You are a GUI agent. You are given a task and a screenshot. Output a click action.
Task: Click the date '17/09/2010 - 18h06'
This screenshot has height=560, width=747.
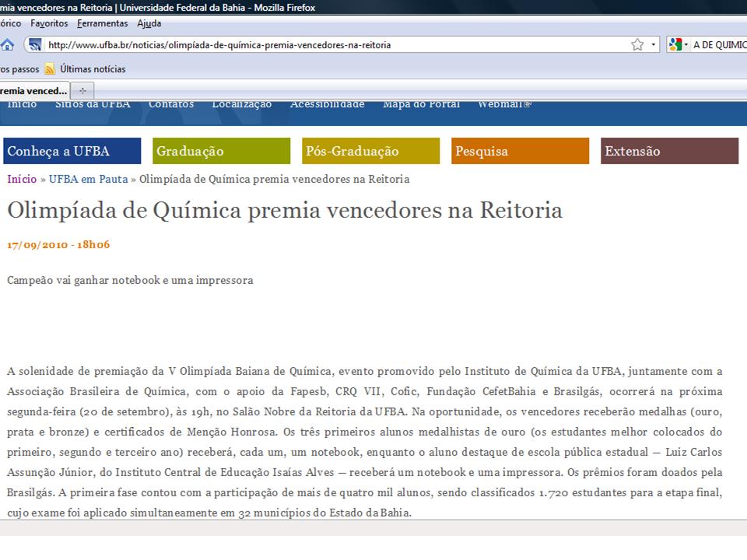[58, 245]
